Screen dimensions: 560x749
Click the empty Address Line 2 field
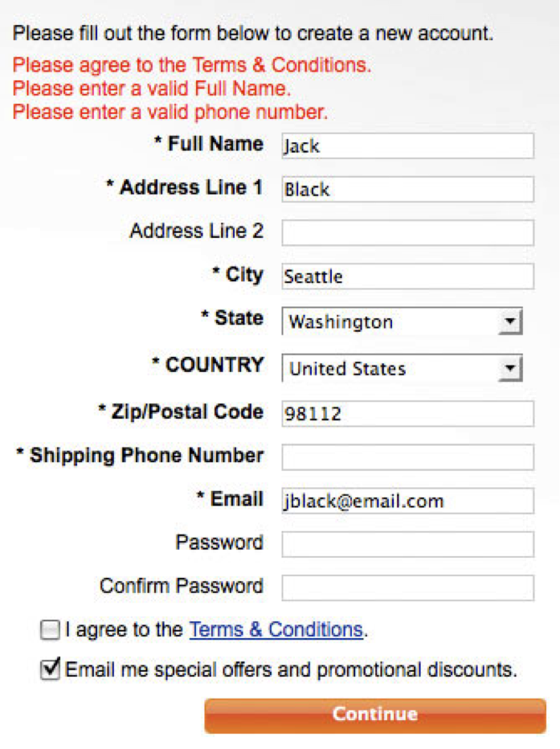pos(407,233)
